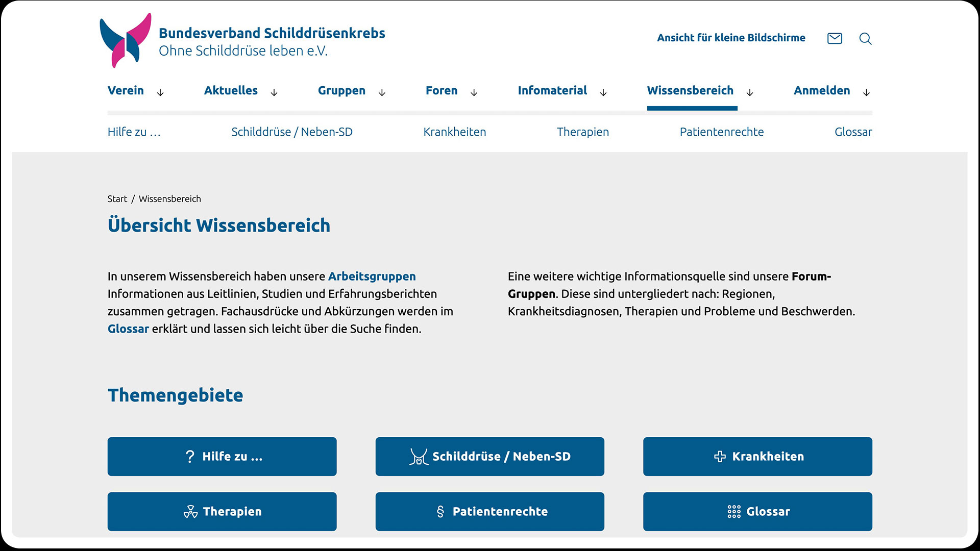This screenshot has height=551, width=980.
Task: Click the Wissensbereich breadcrumb
Action: click(x=170, y=199)
